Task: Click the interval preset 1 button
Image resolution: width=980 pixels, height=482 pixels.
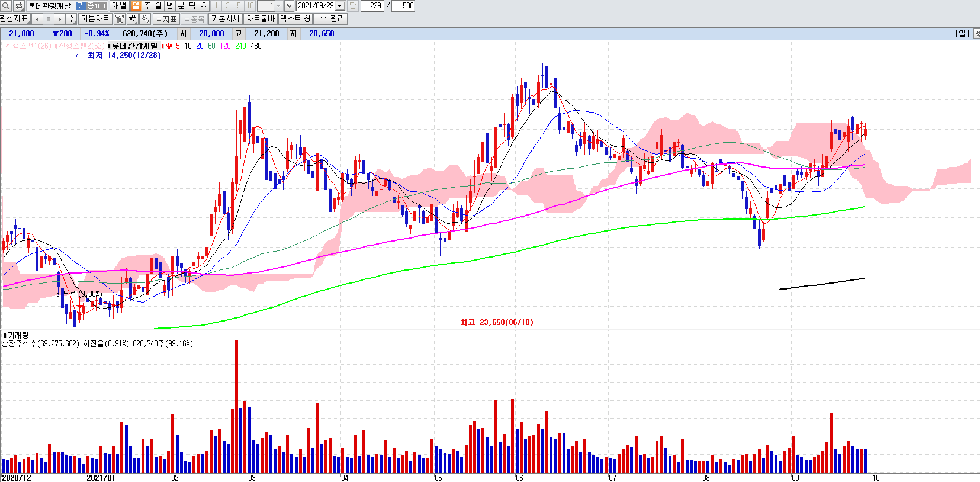Action: pos(216,6)
